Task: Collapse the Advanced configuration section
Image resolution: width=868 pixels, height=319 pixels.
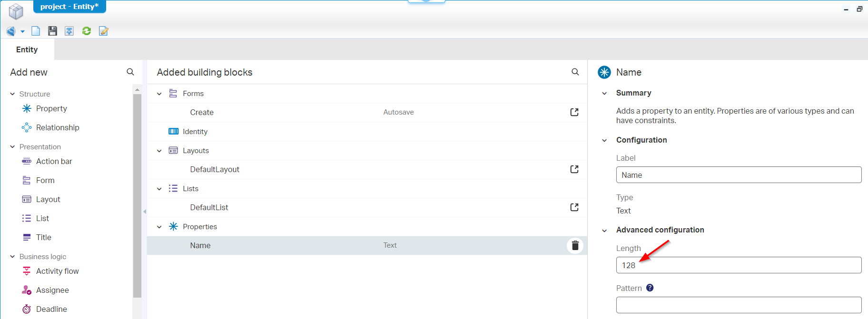Action: (604, 231)
